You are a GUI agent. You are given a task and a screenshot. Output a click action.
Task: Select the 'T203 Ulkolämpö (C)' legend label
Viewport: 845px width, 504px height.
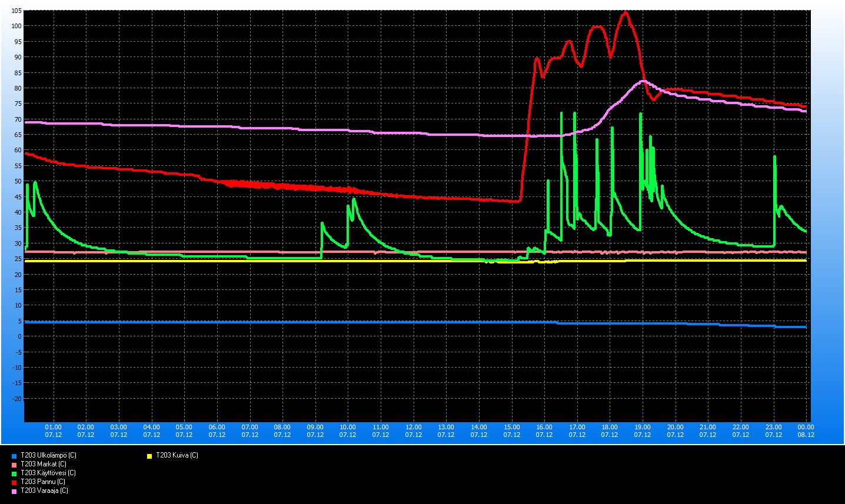48,455
